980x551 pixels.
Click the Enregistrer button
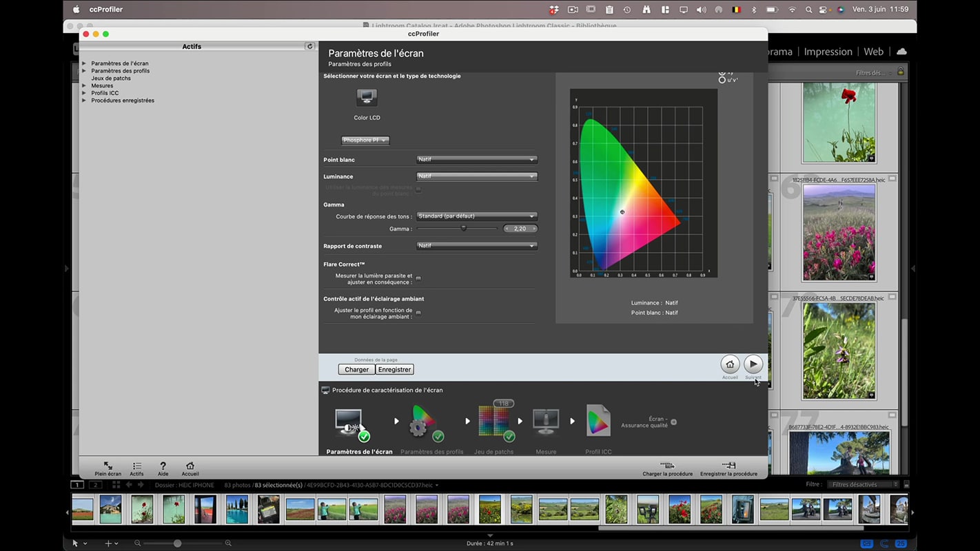point(395,369)
